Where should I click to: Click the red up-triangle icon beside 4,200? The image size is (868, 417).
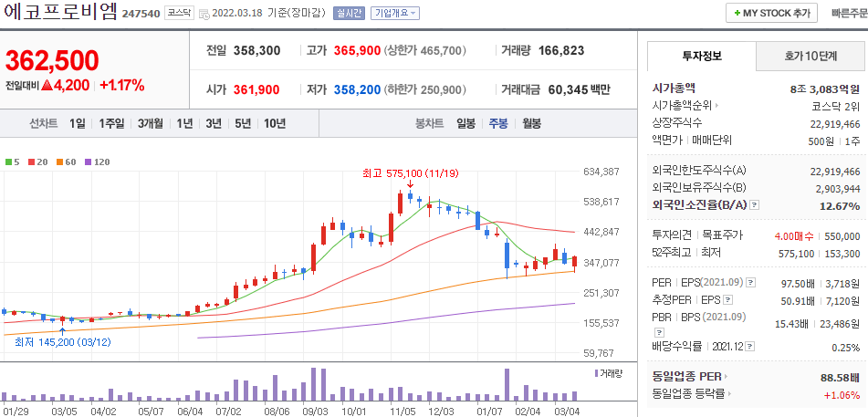tap(47, 85)
